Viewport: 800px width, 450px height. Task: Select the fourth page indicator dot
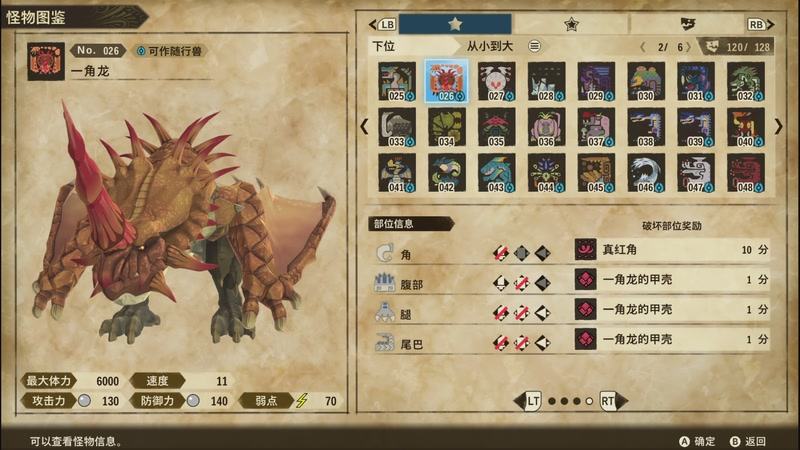click(x=589, y=402)
